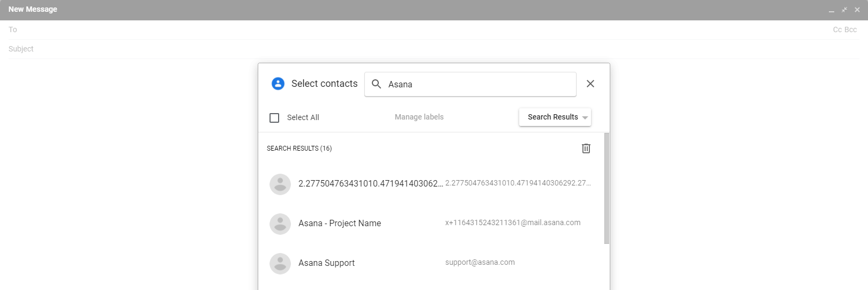Click the contacts list scrollbar
Screen dimensions: 868x290
pos(607,188)
